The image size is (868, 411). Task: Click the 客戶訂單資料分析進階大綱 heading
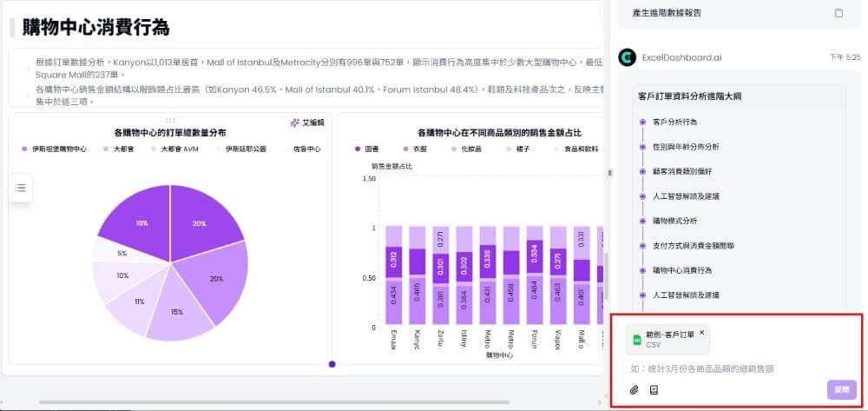[690, 96]
